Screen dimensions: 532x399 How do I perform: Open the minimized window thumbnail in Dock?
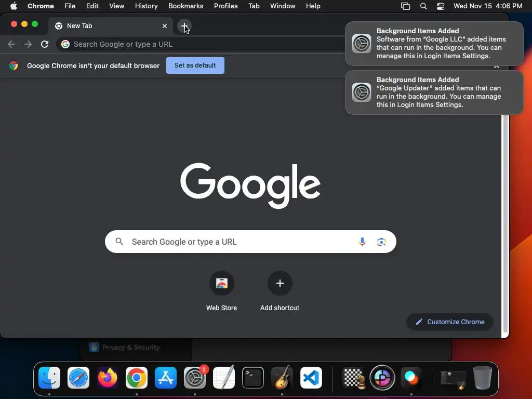[x=453, y=380]
